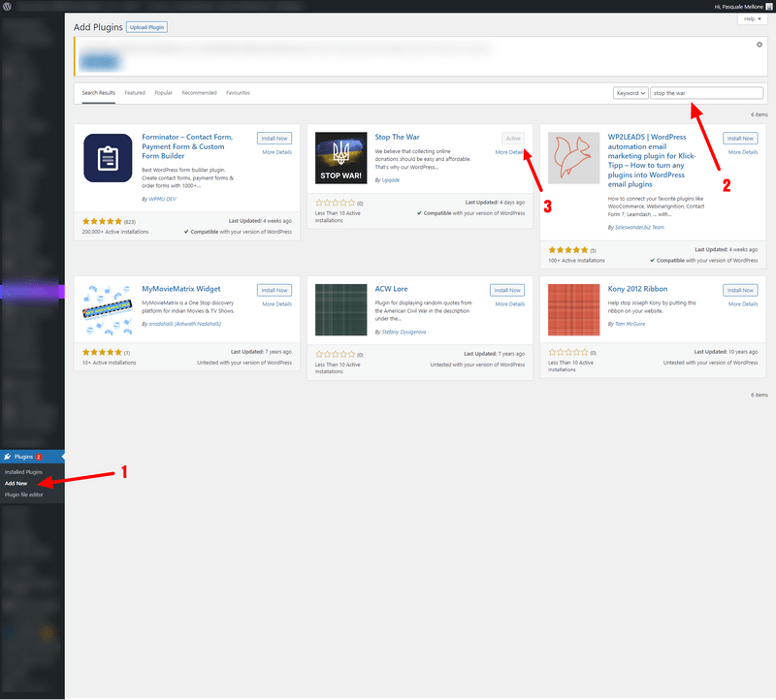This screenshot has width=776, height=700.
Task: Switch to the Favourites tab
Action: click(x=238, y=93)
